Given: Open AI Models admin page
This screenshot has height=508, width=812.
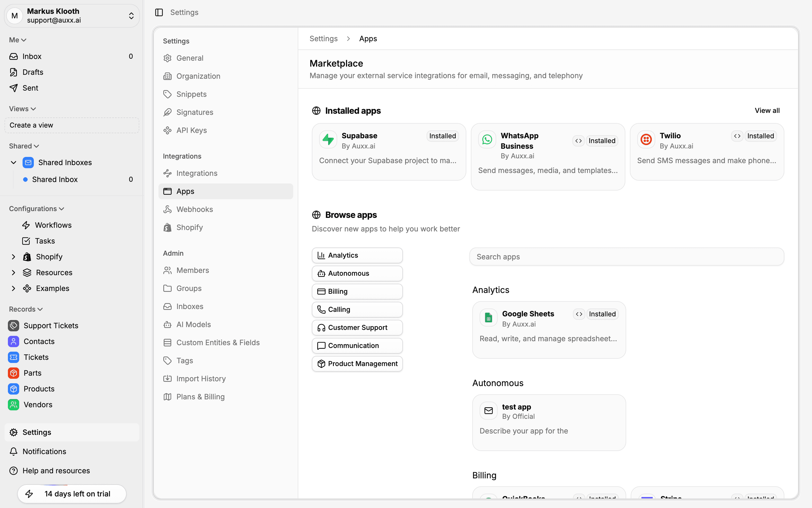Looking at the screenshot, I should [226, 325].
